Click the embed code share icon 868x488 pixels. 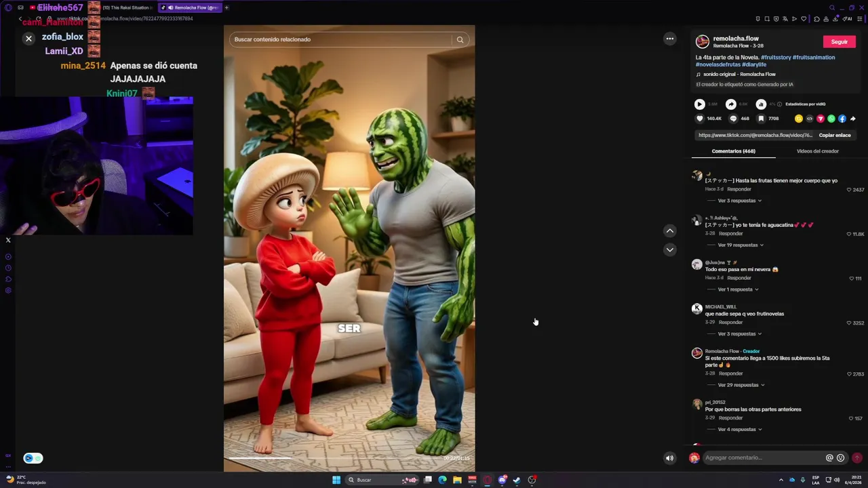[x=810, y=119]
